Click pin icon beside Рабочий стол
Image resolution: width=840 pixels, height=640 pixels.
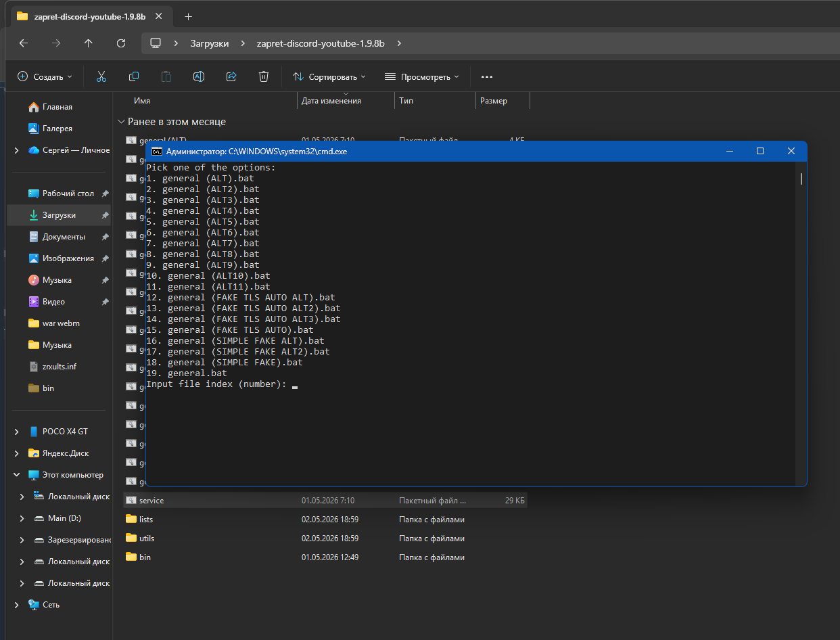[105, 193]
